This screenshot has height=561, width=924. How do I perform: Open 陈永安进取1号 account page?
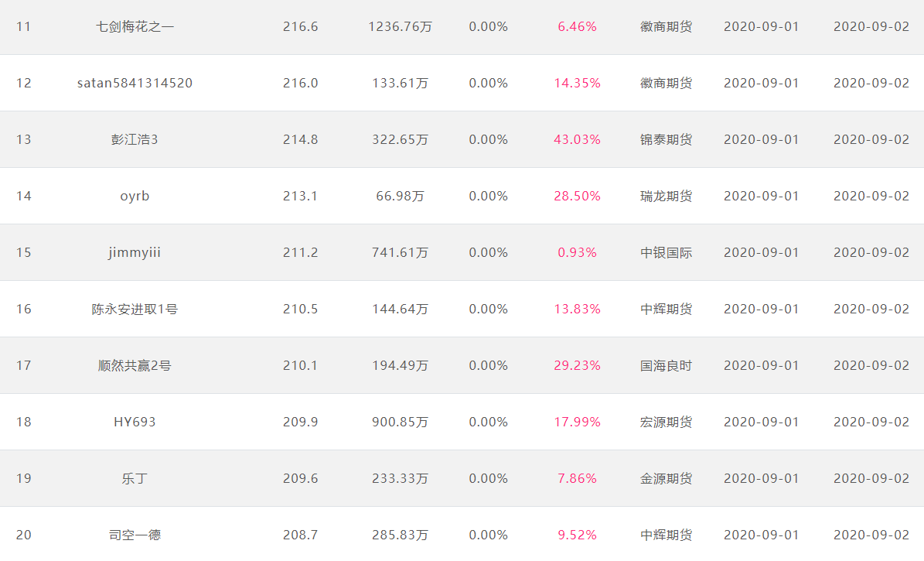(x=135, y=309)
